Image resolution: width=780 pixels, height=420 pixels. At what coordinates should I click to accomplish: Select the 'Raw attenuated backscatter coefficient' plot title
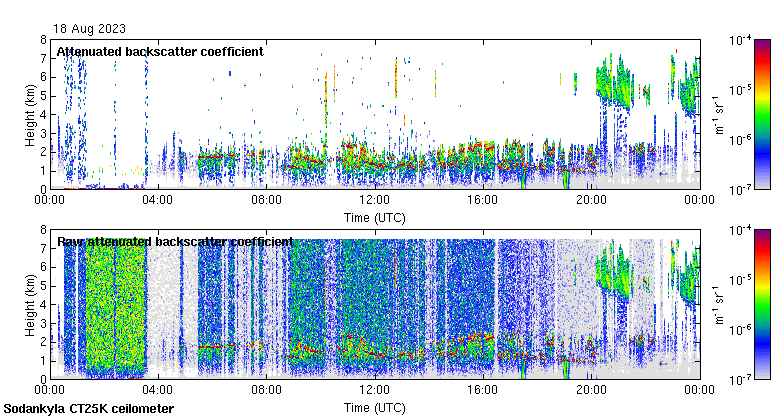(175, 242)
